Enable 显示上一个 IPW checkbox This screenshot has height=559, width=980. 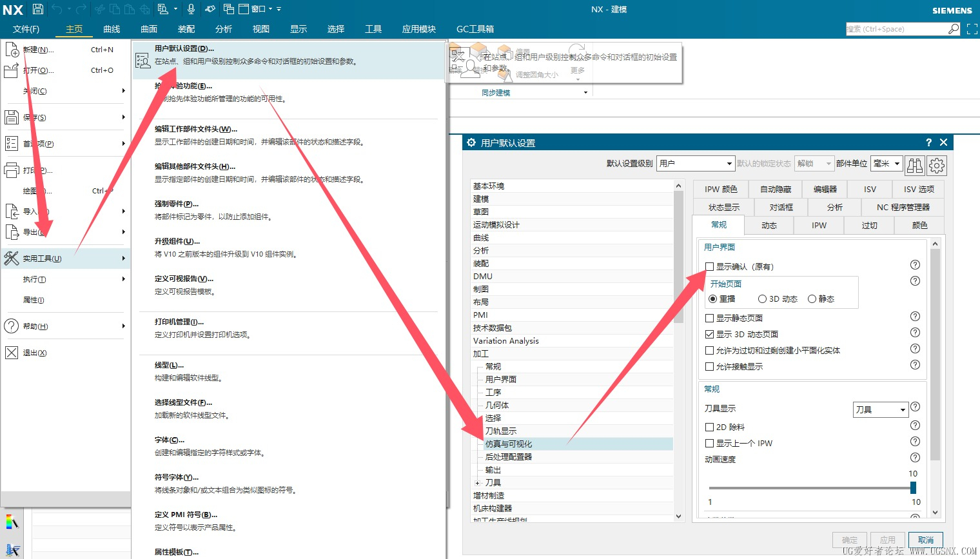pos(709,443)
